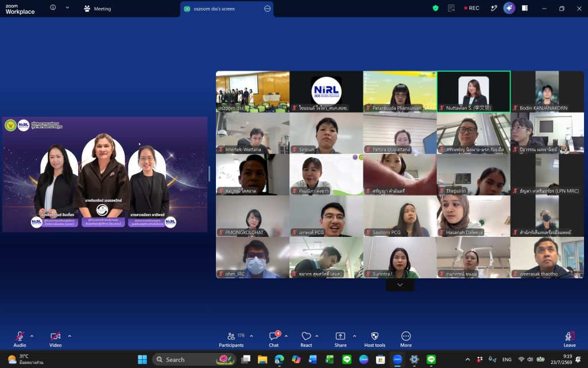The width and height of the screenshot is (588, 368).
Task: Unmute the microphone with the Audio button
Action: coord(20,339)
